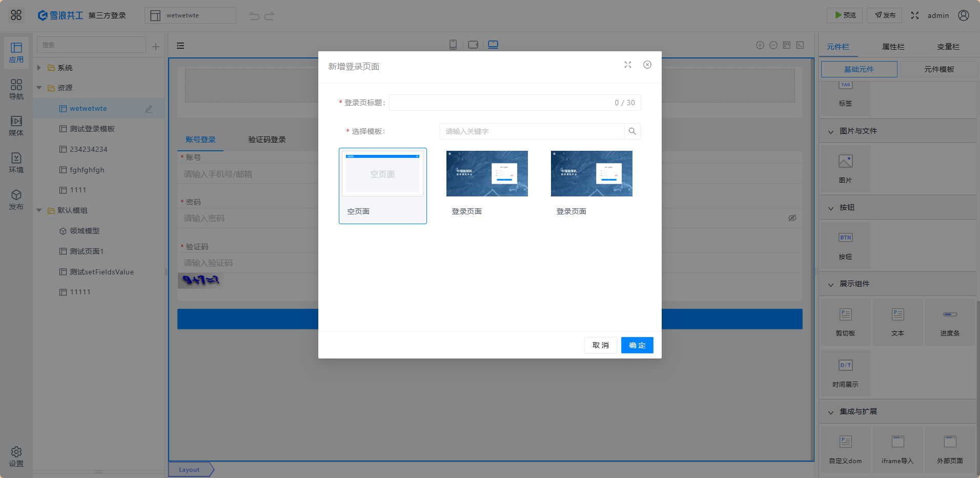Open the 领域模型 item
The height and width of the screenshot is (478, 980).
tap(85, 231)
